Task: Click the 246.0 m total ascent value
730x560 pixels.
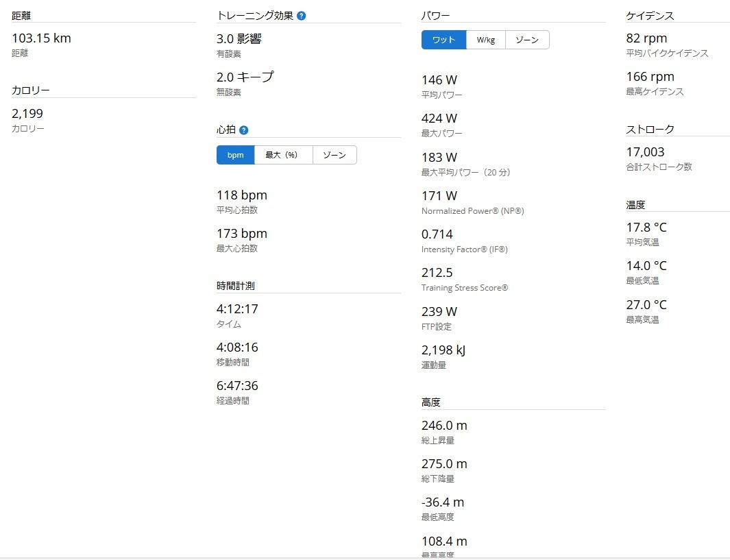Action: point(444,426)
